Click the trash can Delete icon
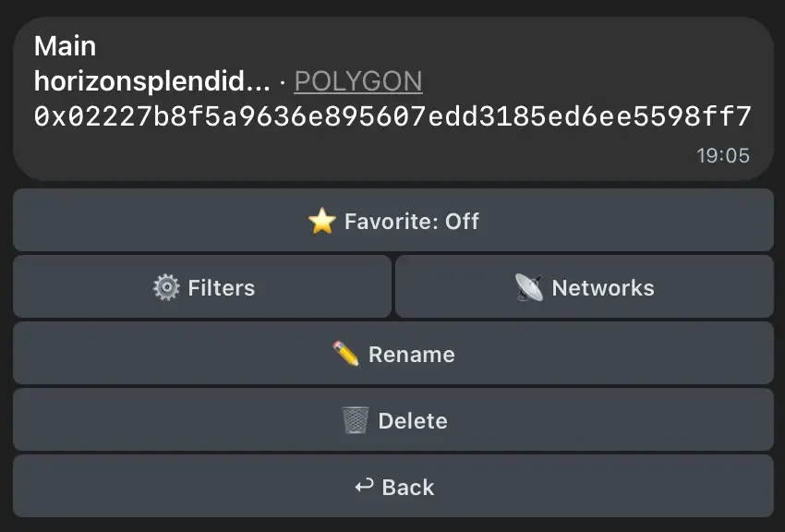Image resolution: width=785 pixels, height=532 pixels. pyautogui.click(x=356, y=420)
